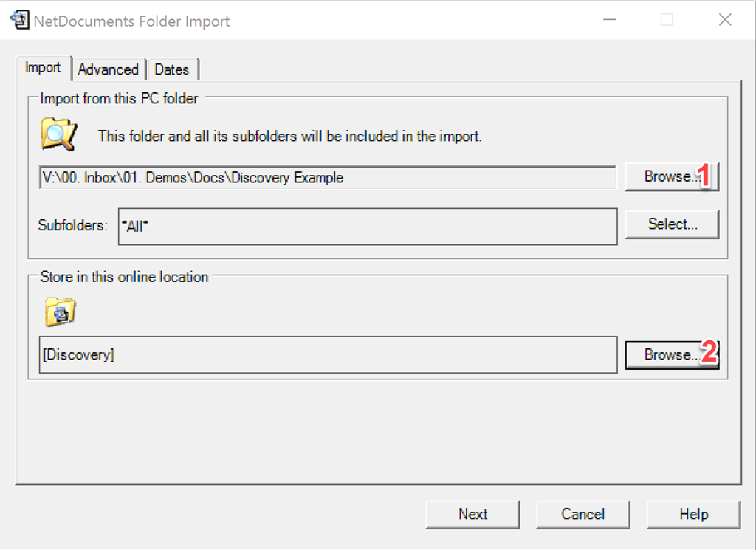Browse for the online storage location

672,355
